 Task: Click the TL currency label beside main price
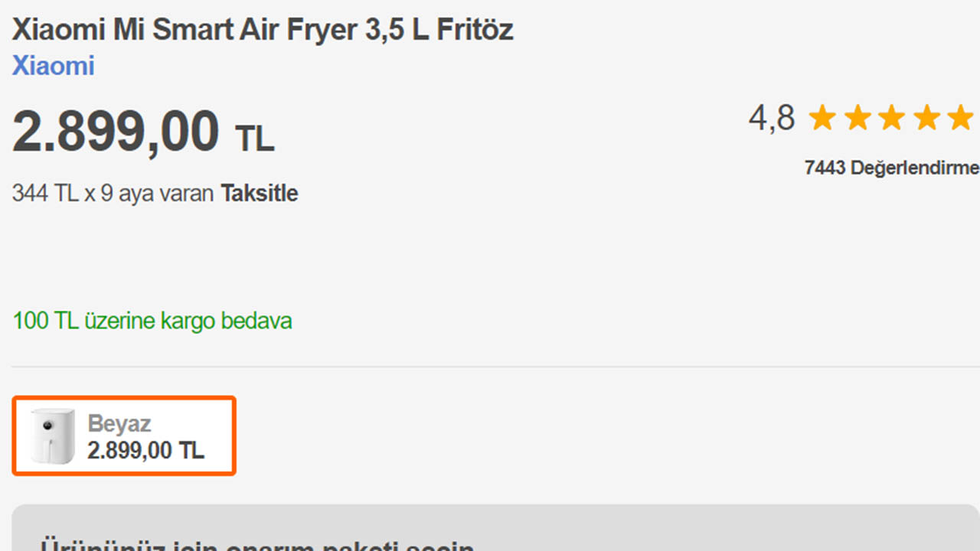coord(254,139)
